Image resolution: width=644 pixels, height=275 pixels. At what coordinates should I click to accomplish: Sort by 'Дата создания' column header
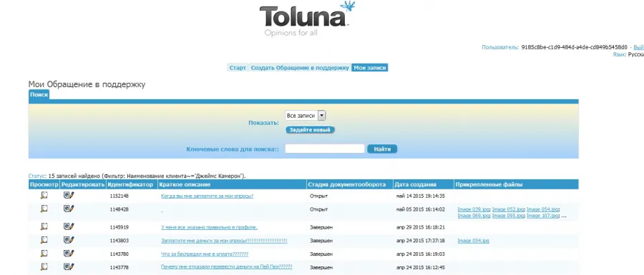tap(415, 185)
